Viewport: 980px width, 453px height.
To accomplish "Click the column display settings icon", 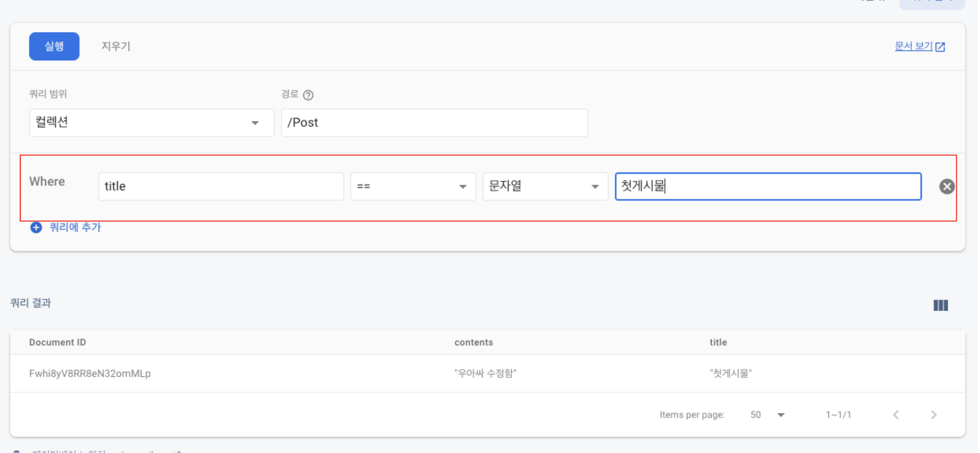I will pos(941,305).
